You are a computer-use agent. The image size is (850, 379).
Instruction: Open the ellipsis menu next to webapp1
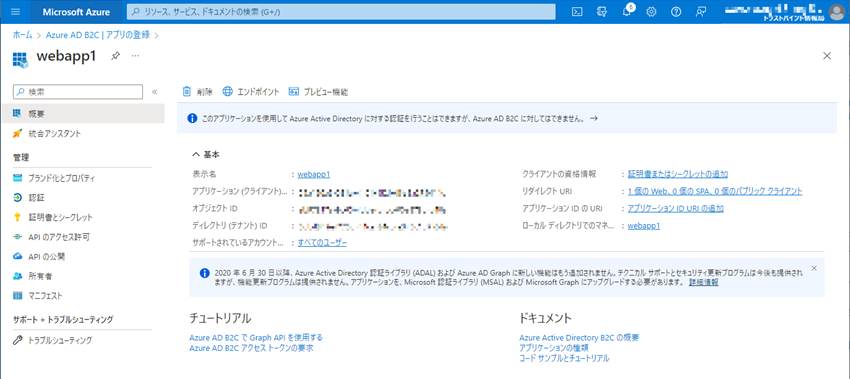(136, 56)
